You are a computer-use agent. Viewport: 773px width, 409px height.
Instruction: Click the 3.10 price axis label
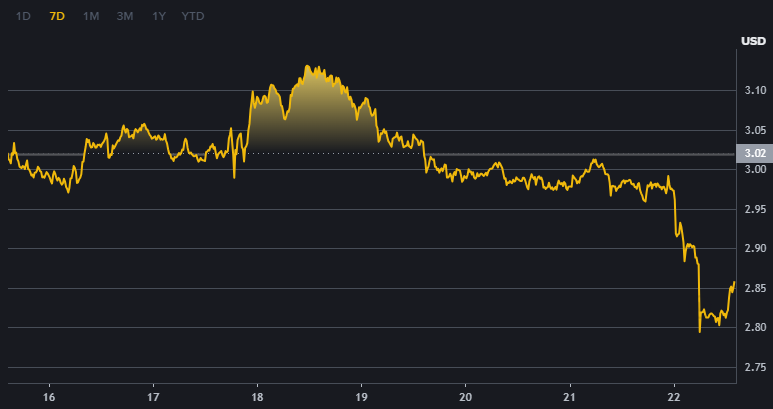(x=755, y=91)
